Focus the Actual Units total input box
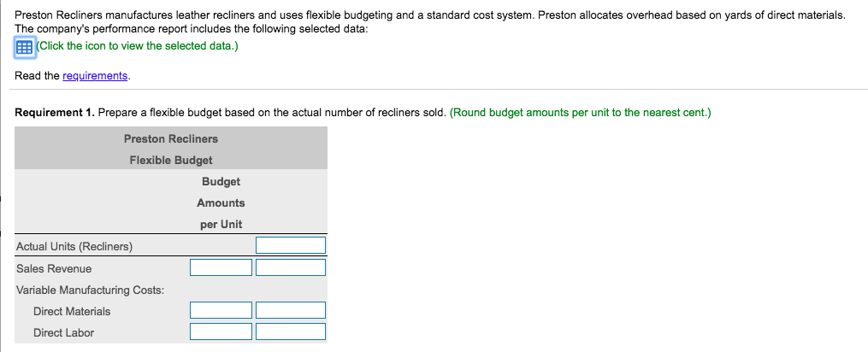This screenshot has height=352, width=868. 291,246
